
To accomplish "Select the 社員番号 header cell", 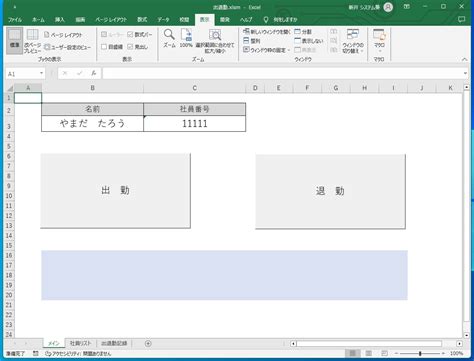I will (x=195, y=109).
